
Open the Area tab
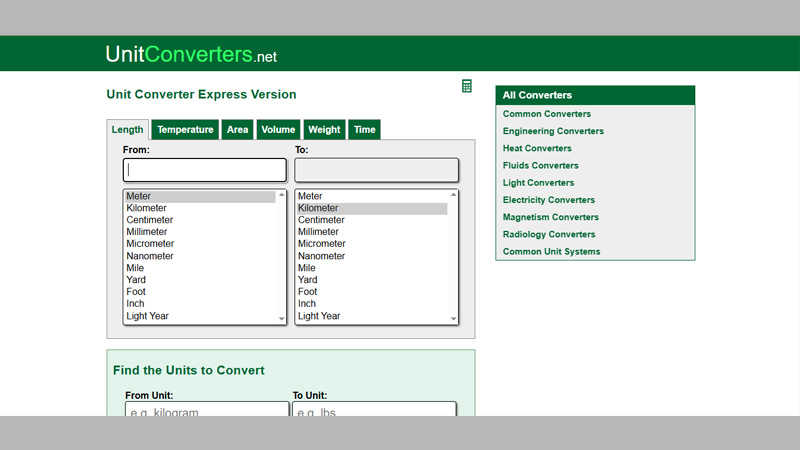237,130
